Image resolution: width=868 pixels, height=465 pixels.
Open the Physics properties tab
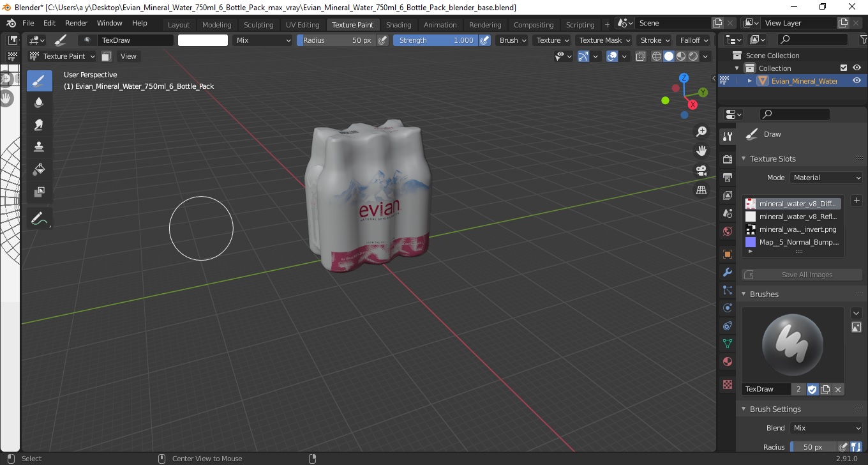(727, 308)
